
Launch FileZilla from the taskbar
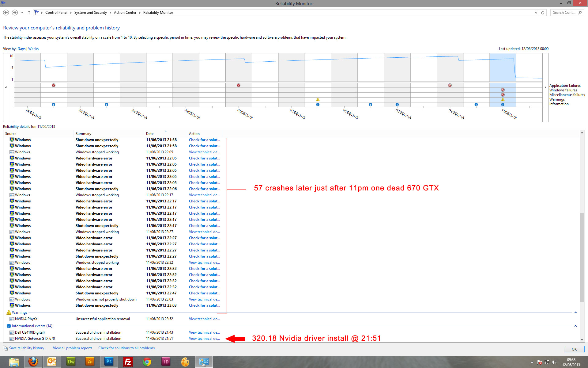click(128, 362)
